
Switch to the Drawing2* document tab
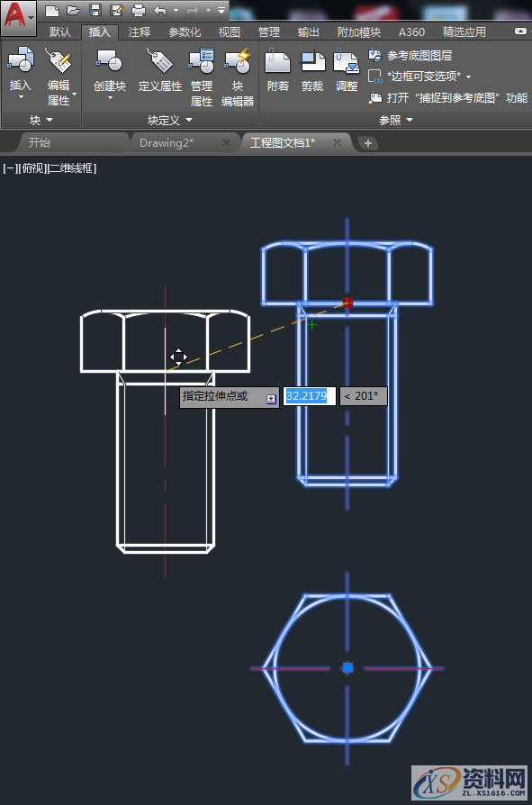pyautogui.click(x=167, y=143)
